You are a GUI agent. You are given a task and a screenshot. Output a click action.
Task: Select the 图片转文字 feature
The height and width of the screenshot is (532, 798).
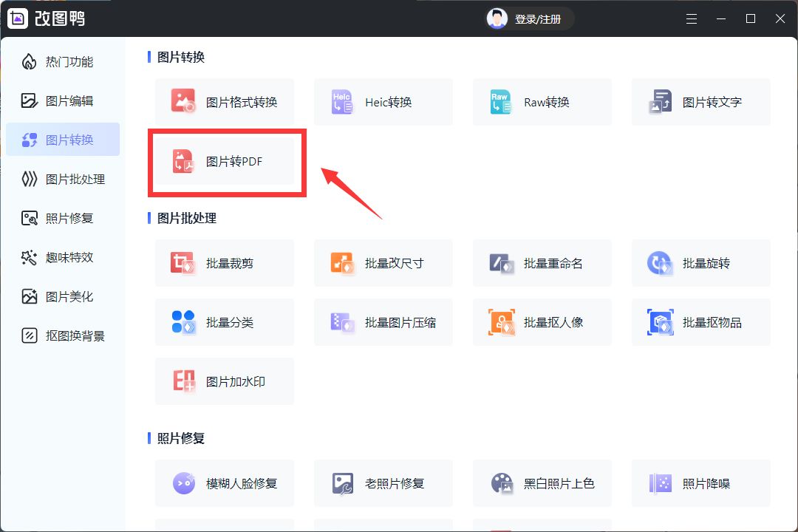pos(700,102)
